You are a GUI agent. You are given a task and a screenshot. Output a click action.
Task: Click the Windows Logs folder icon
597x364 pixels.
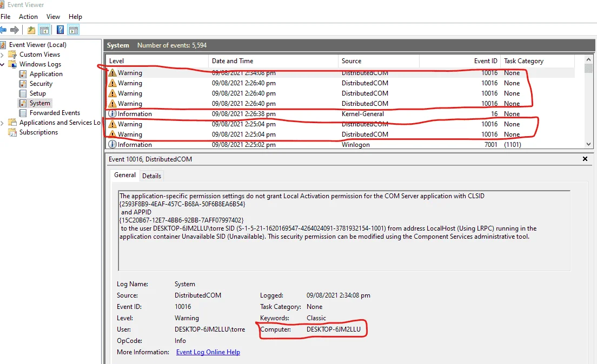(12, 64)
